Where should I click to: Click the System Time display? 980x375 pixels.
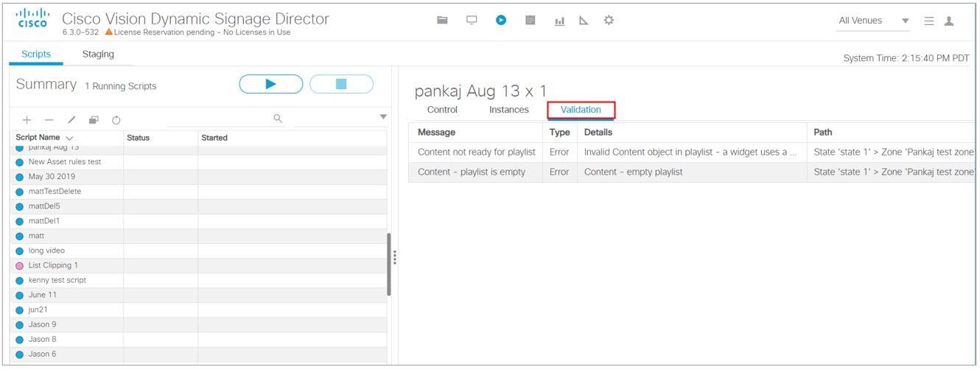pyautogui.click(x=906, y=58)
